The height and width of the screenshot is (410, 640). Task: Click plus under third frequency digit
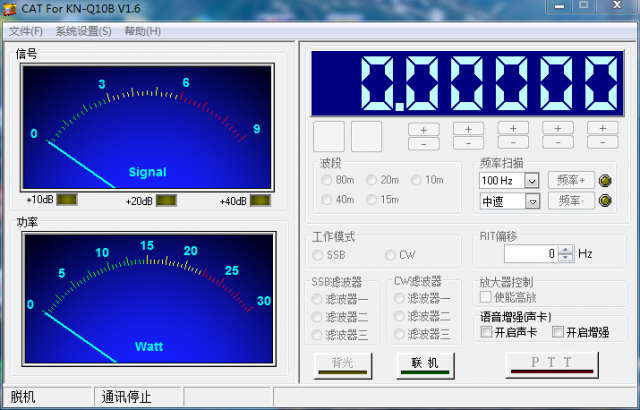click(468, 129)
